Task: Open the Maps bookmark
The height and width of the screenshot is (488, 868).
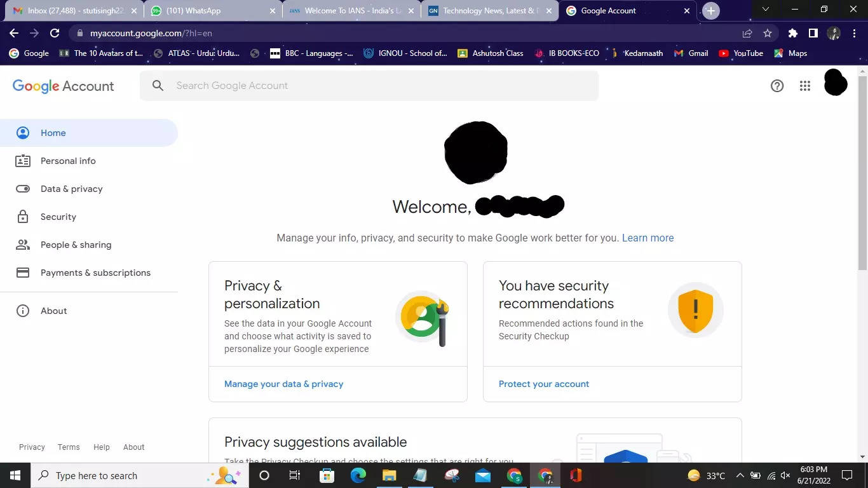Action: point(790,53)
